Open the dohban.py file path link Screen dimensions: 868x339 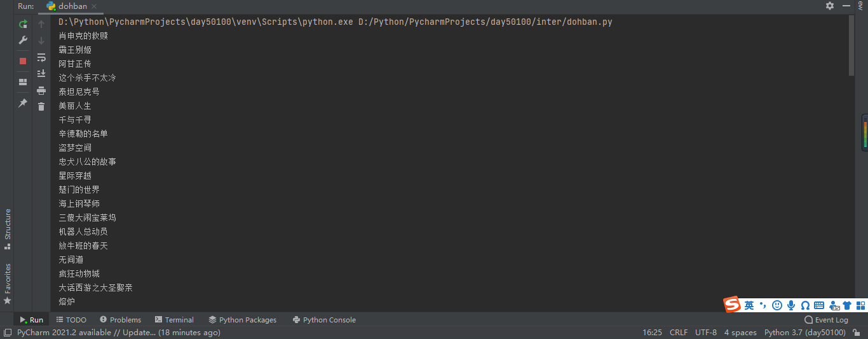point(485,22)
